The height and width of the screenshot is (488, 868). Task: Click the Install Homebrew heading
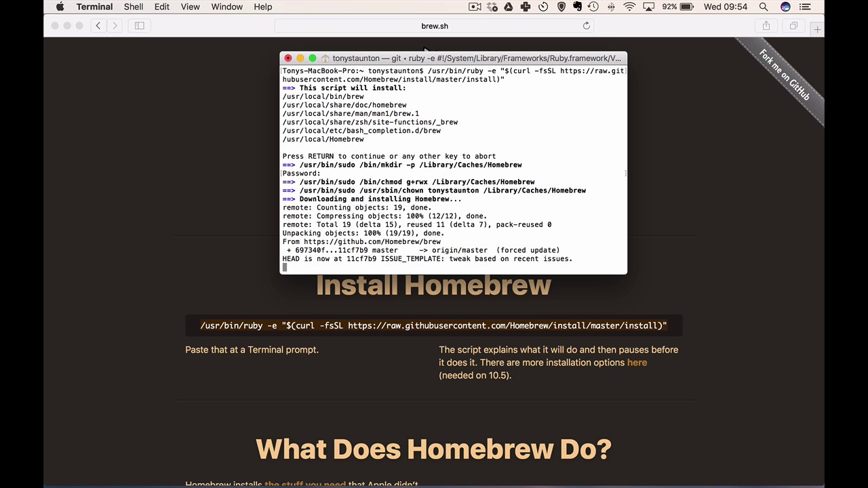(433, 285)
